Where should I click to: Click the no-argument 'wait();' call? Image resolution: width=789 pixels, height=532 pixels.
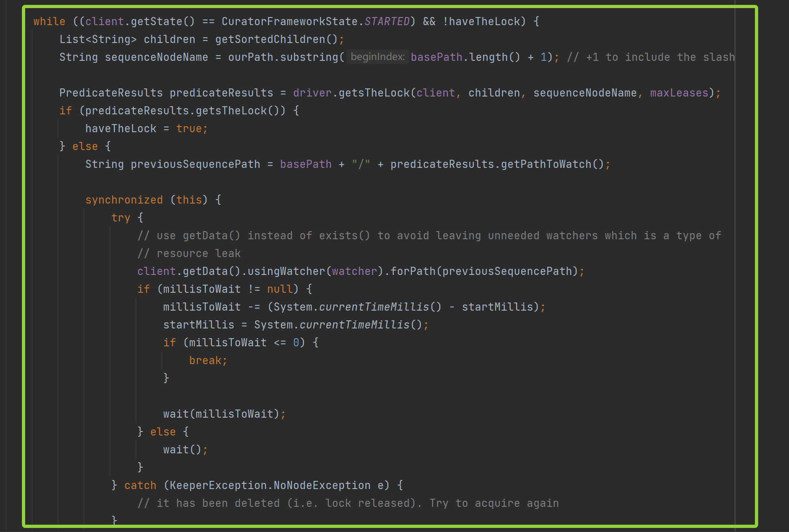(x=185, y=450)
